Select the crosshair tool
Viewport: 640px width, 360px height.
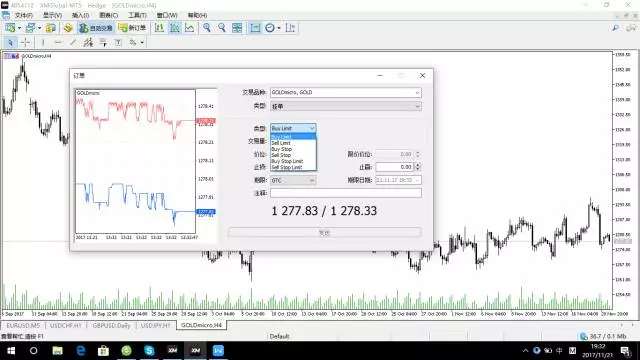click(25, 42)
